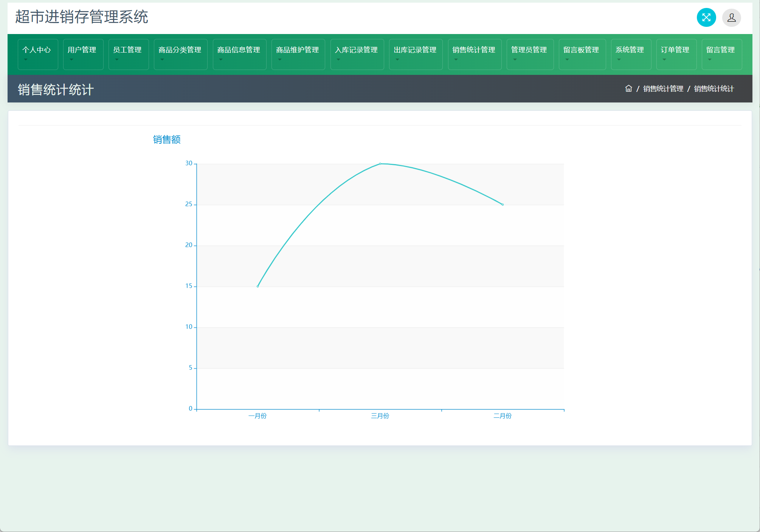The height and width of the screenshot is (532, 760).
Task: Expand the 个人中心 menu arrow
Action: tap(26, 60)
